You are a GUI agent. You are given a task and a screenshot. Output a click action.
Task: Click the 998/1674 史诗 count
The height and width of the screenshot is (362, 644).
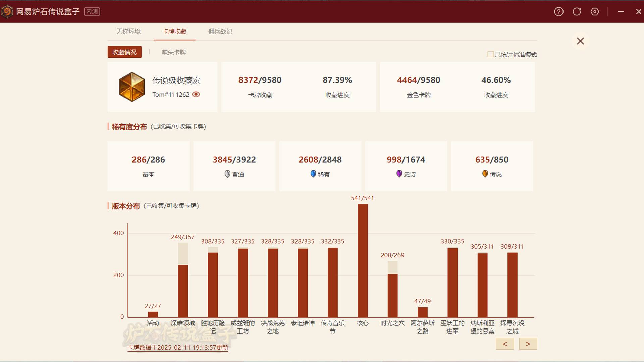(x=406, y=160)
